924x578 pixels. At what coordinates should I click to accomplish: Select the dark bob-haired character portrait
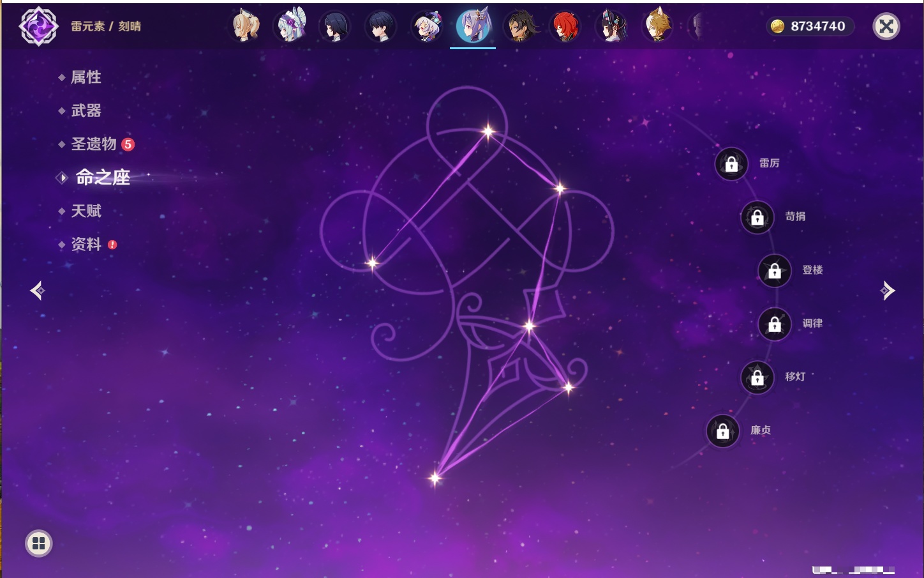click(x=335, y=26)
